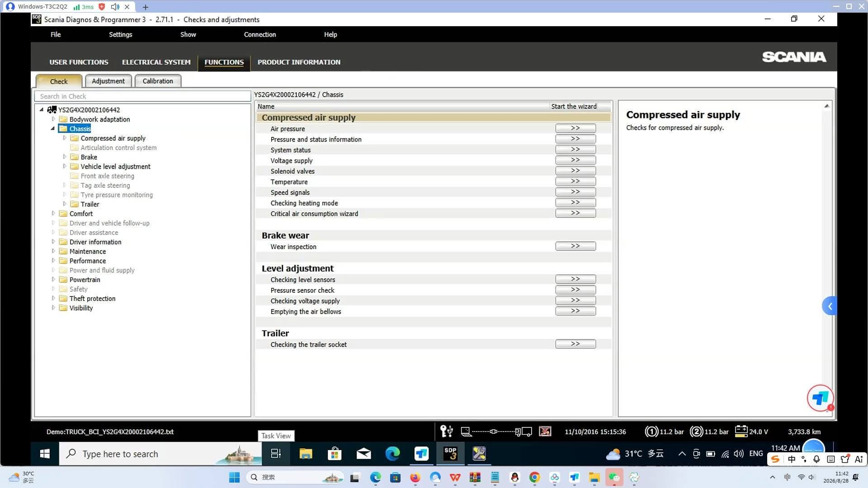The image size is (868, 488).
Task: Click the key and USB connection status icon
Action: click(x=446, y=432)
